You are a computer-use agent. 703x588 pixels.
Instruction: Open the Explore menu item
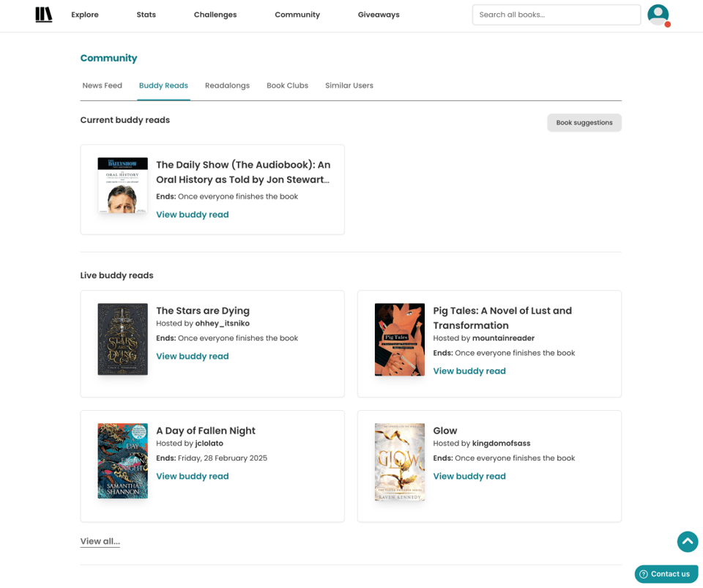84,15
